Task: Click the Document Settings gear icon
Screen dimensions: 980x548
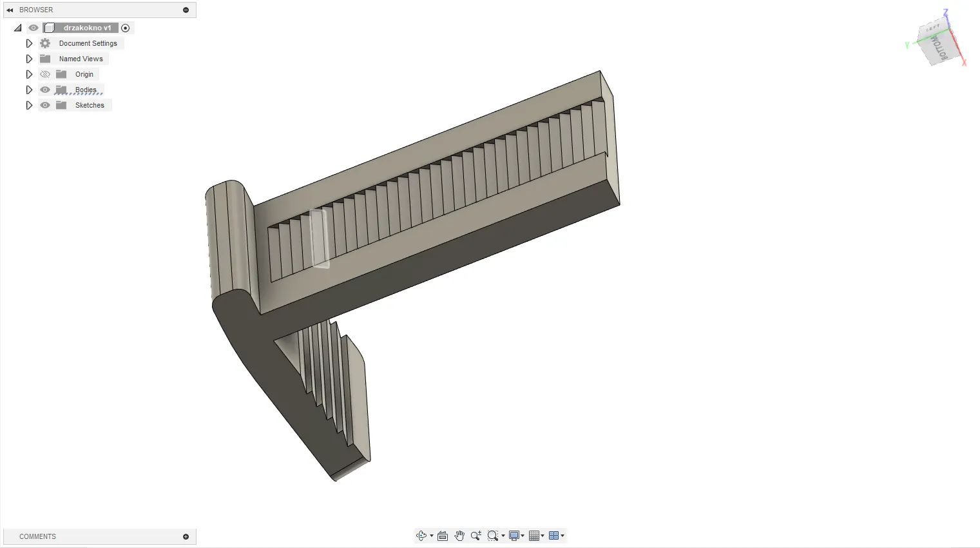Action: click(x=45, y=43)
